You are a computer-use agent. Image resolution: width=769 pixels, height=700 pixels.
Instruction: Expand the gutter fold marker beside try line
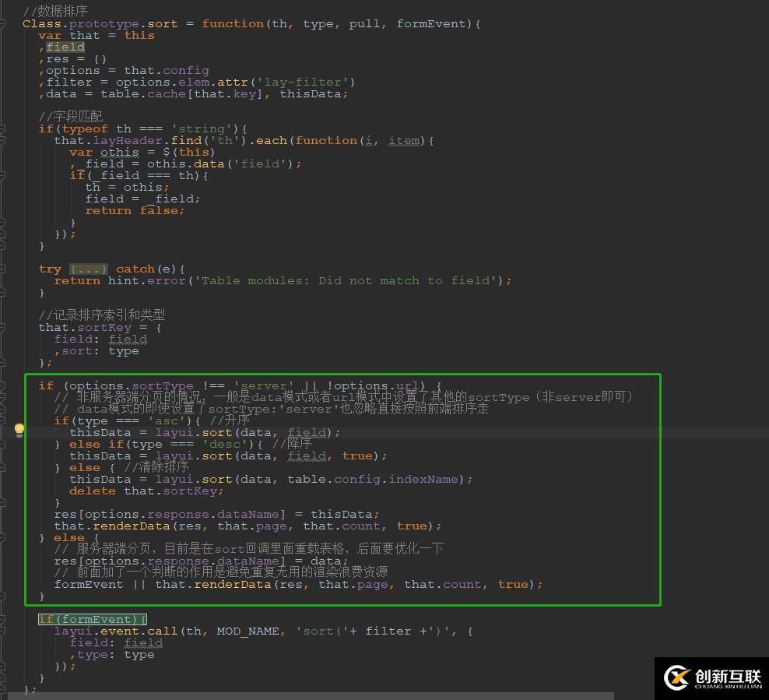pos(2,269)
